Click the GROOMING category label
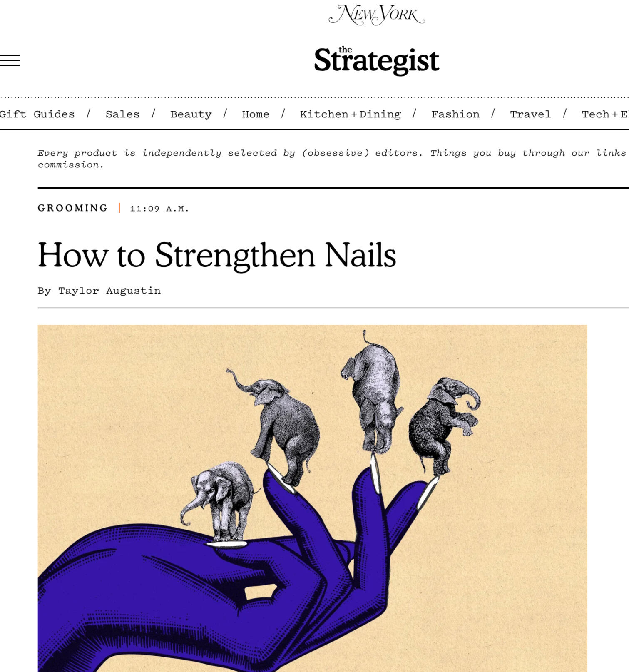This screenshot has height=672, width=629. coord(73,208)
